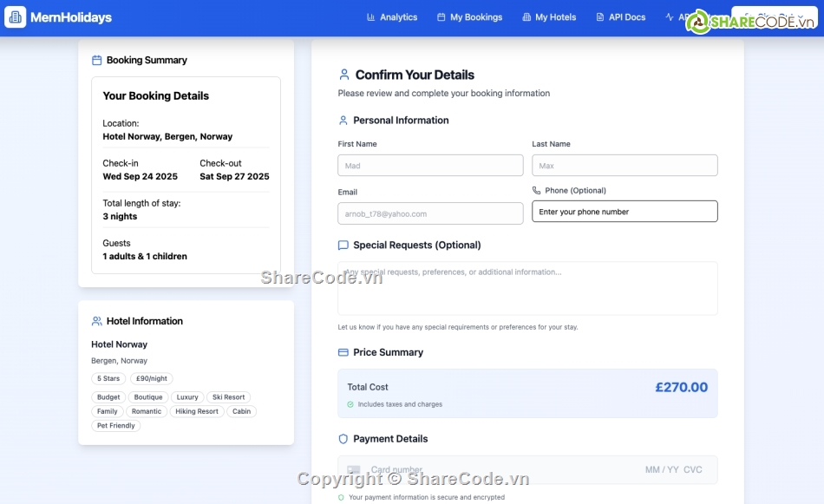
Task: Click the MernHolidays logo icon
Action: click(16, 17)
